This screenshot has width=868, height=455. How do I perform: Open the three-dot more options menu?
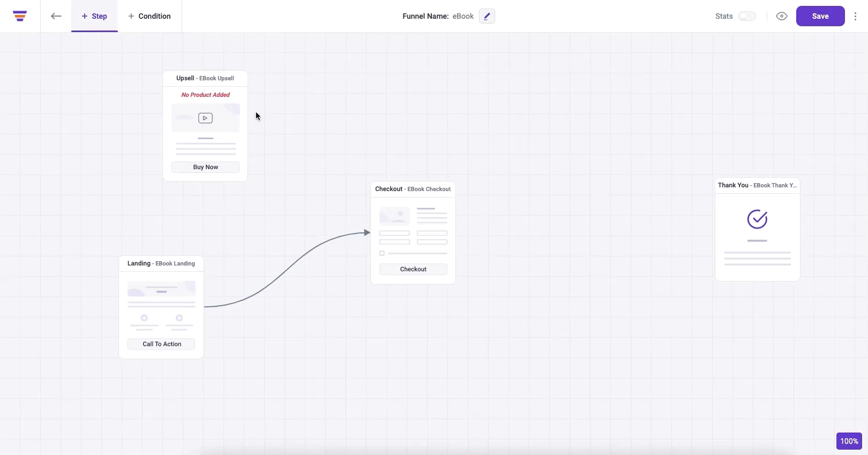pos(855,16)
